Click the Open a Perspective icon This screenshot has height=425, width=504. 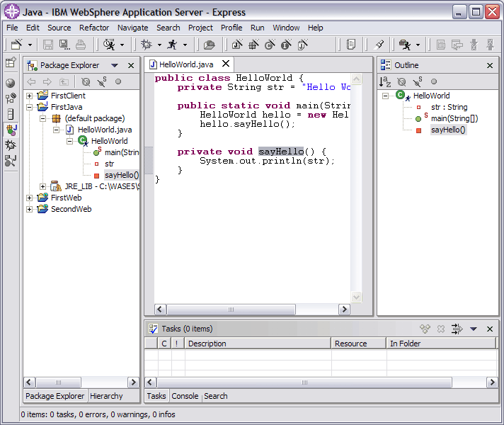(11, 62)
